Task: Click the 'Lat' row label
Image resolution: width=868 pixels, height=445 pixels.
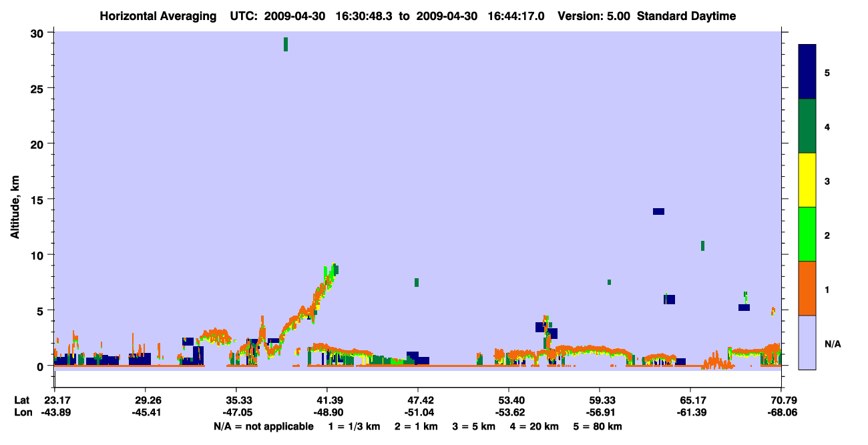Action: point(21,400)
